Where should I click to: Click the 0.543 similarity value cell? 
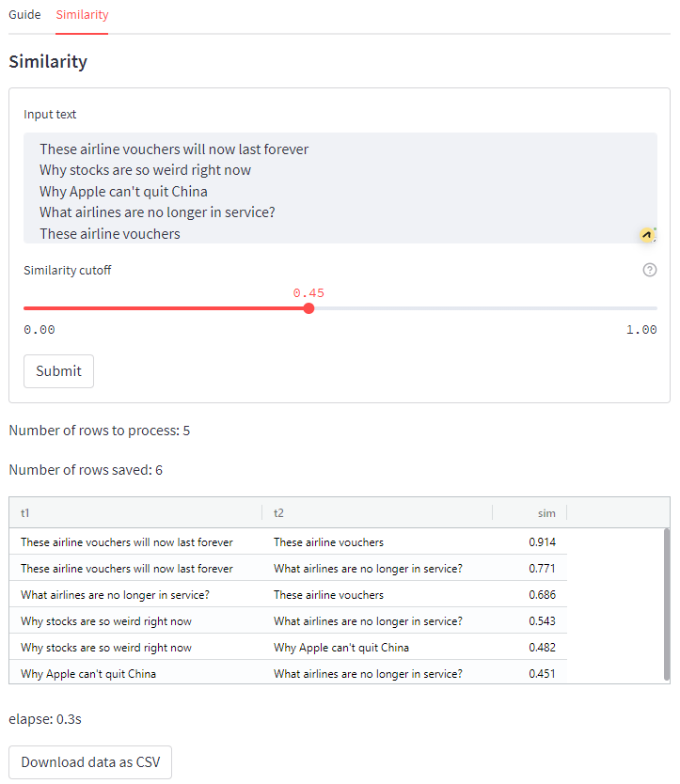[543, 621]
